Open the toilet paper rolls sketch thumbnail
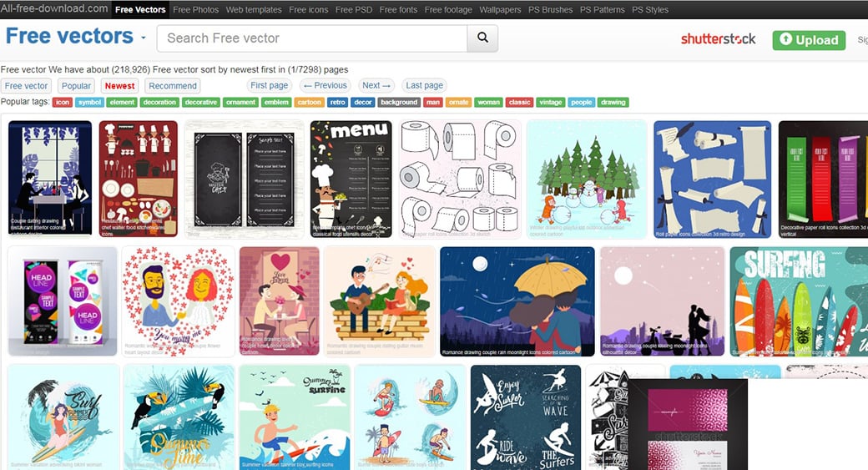 (x=460, y=179)
